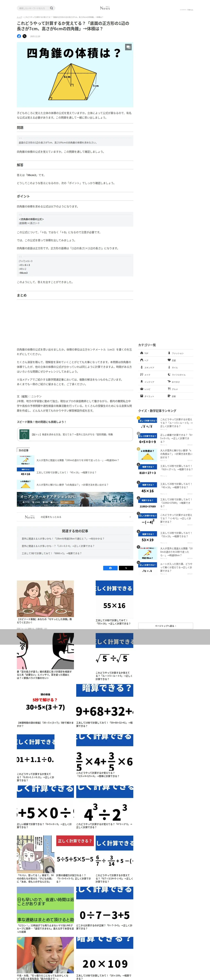Open 3/5×4+3/5×6 article card
210x980 pixels.
[105, 756]
